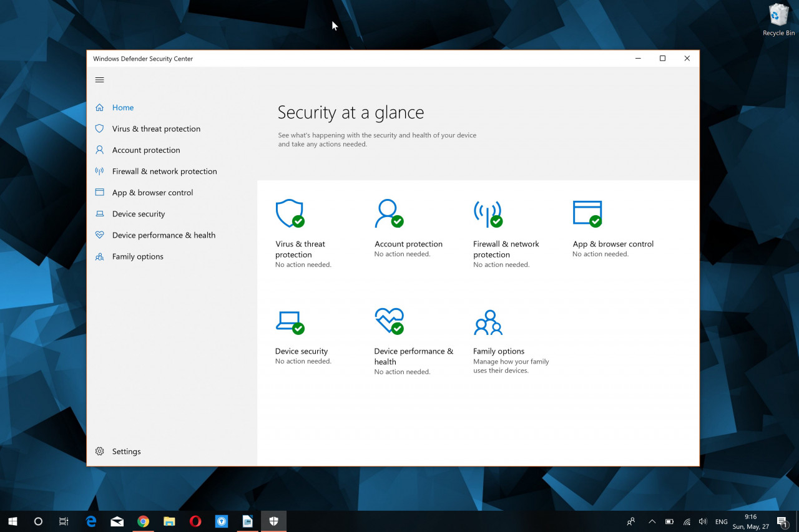799x532 pixels.
Task: Open the Family options people tile icon
Action: pos(488,322)
